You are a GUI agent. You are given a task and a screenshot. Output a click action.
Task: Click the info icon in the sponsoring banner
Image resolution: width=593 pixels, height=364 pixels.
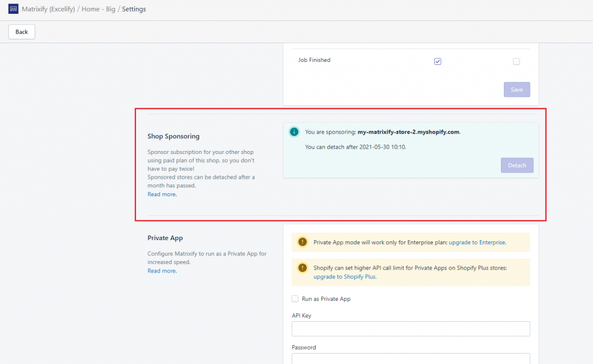(x=294, y=131)
